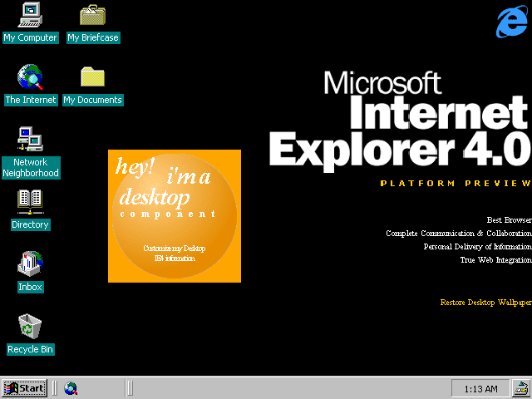This screenshot has height=399, width=532.
Task: Click the system tray icon beside the clock
Action: pyautogui.click(x=522, y=388)
